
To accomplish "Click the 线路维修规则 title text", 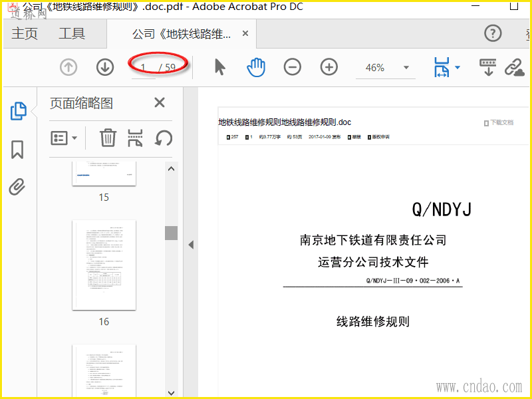I will pos(373,321).
